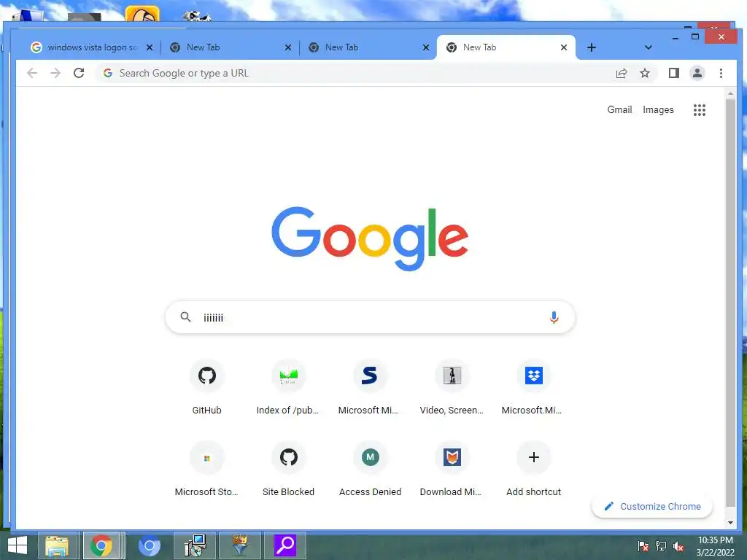
Task: Expand the tab search chevron
Action: (648, 47)
